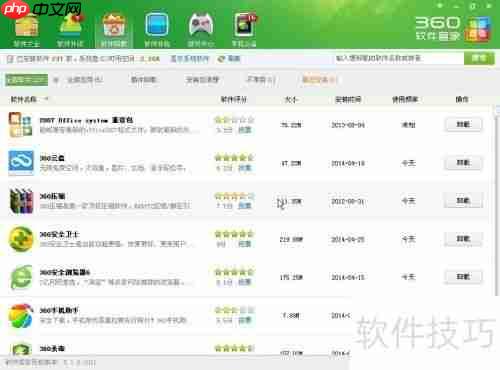Click 卸载 button for Office system 兼容包
This screenshot has height=370, width=500.
[x=463, y=125]
